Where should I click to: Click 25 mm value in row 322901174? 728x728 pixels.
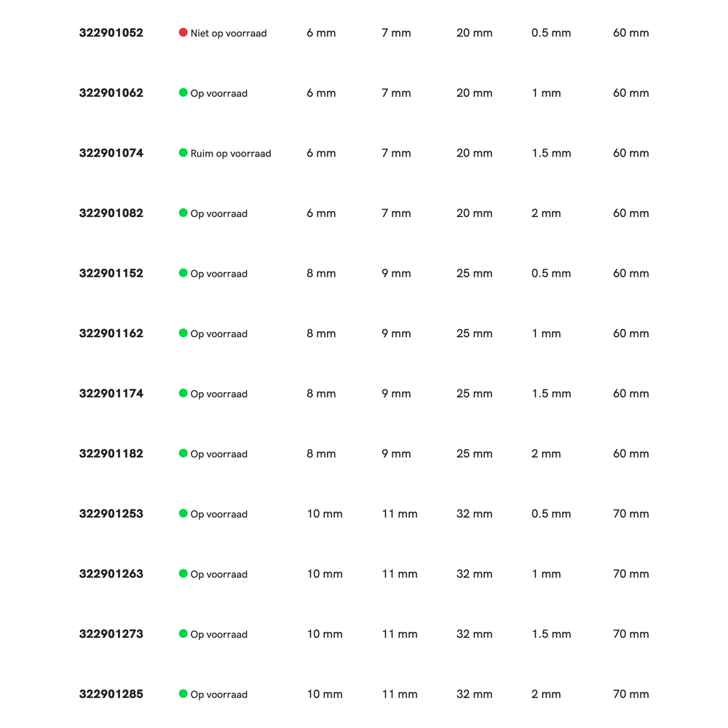tap(474, 394)
